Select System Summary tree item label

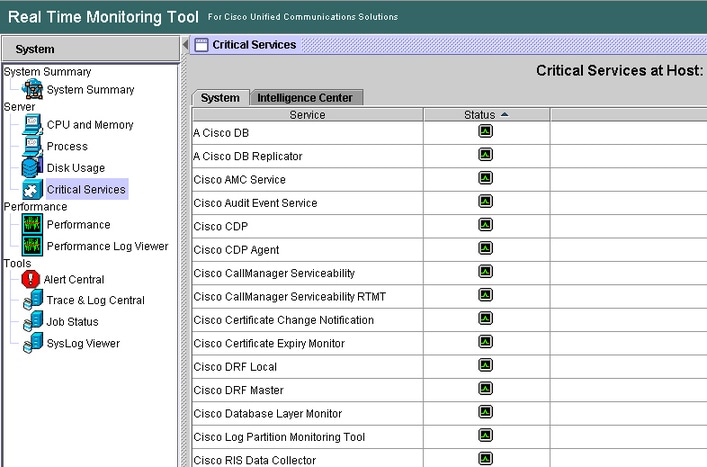tap(91, 90)
